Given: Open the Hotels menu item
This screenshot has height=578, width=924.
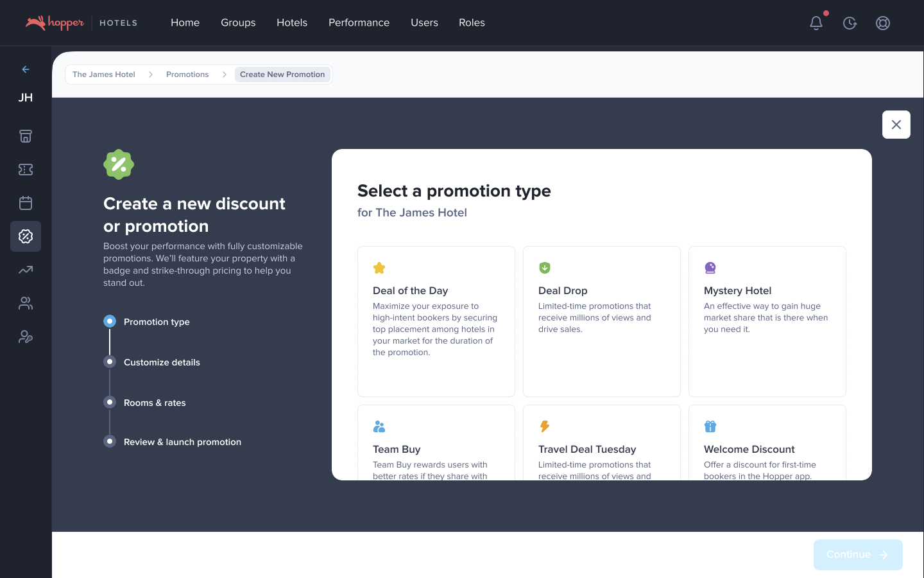Looking at the screenshot, I should 292,22.
